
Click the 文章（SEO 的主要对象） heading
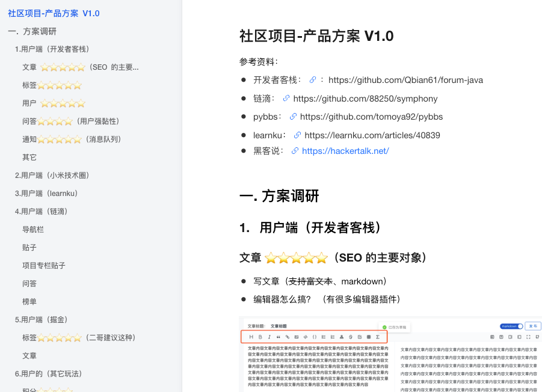click(x=333, y=258)
